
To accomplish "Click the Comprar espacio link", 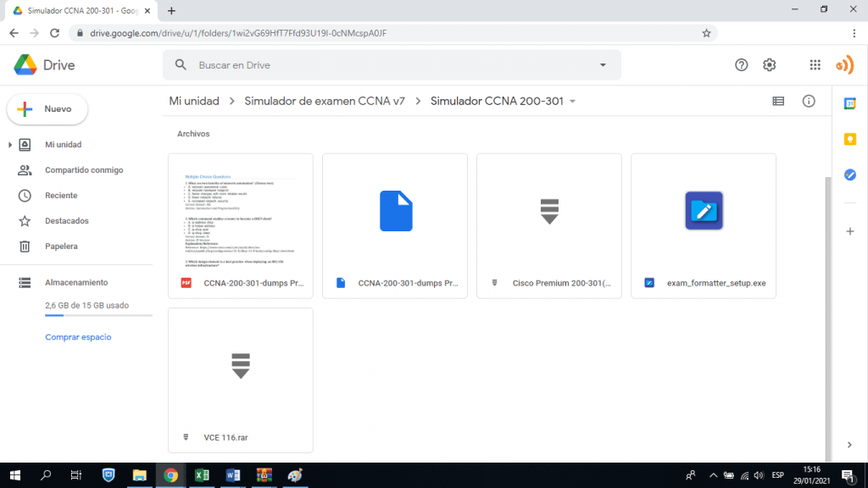I will click(78, 337).
